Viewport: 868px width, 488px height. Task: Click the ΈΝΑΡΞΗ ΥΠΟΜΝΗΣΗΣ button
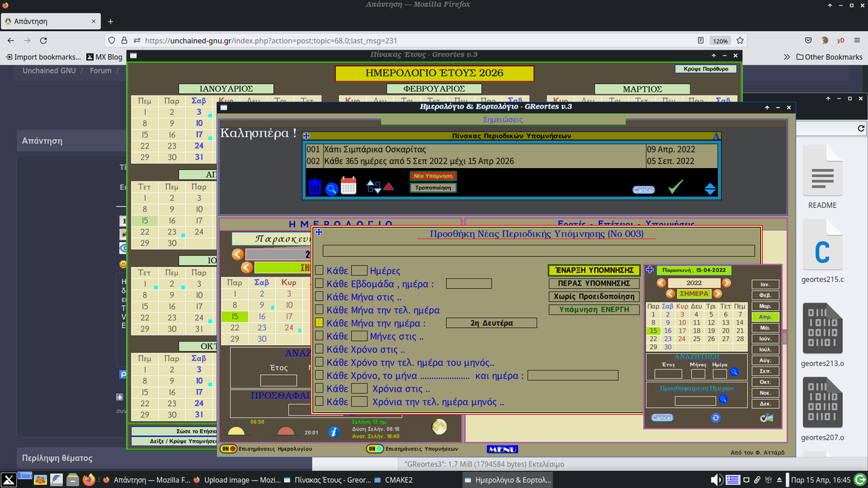(x=594, y=270)
